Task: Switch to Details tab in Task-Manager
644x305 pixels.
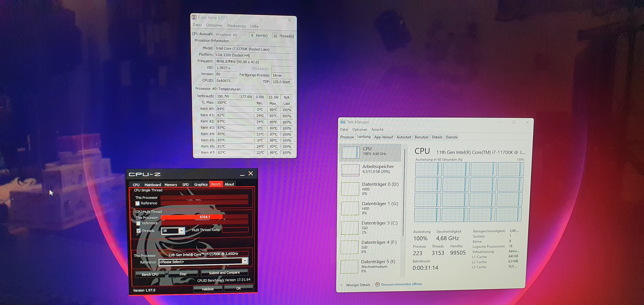Action: click(x=437, y=137)
